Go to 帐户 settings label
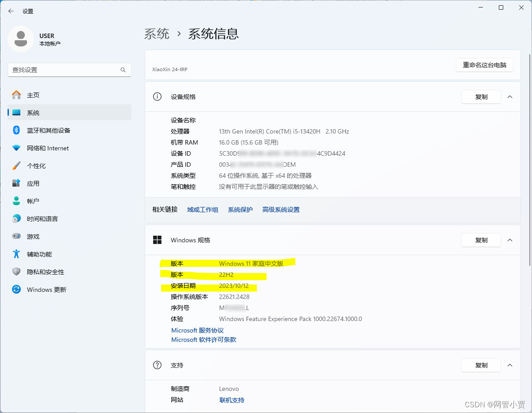 click(x=33, y=201)
